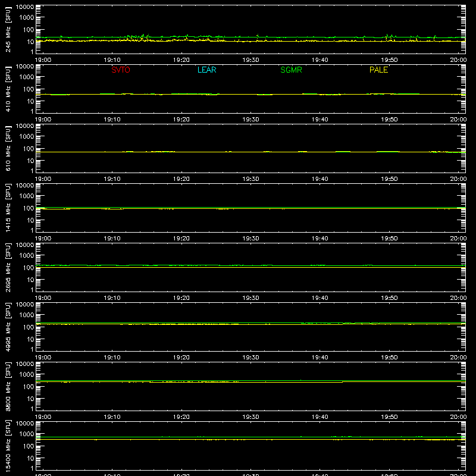
Task: Click 19:00 under the 410 MHz plot
Action: (43, 120)
